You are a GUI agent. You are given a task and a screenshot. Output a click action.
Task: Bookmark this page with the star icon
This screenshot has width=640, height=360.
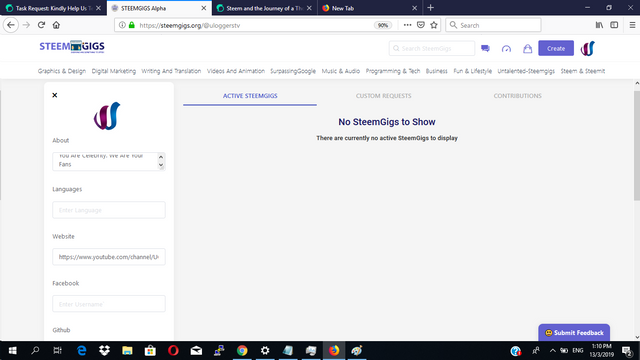click(434, 25)
